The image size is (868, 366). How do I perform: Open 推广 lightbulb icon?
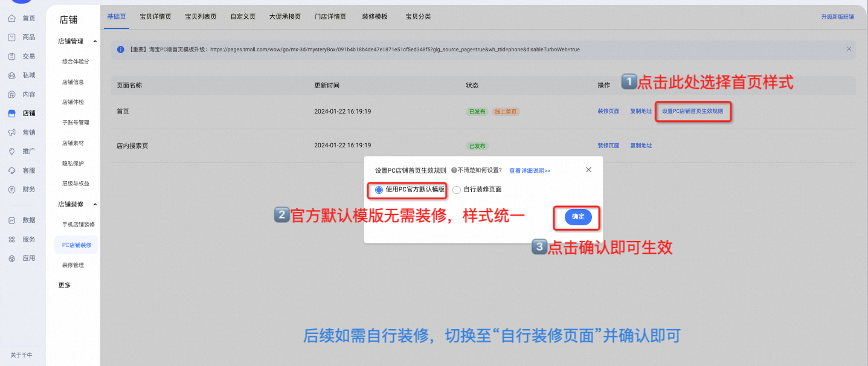[x=12, y=151]
